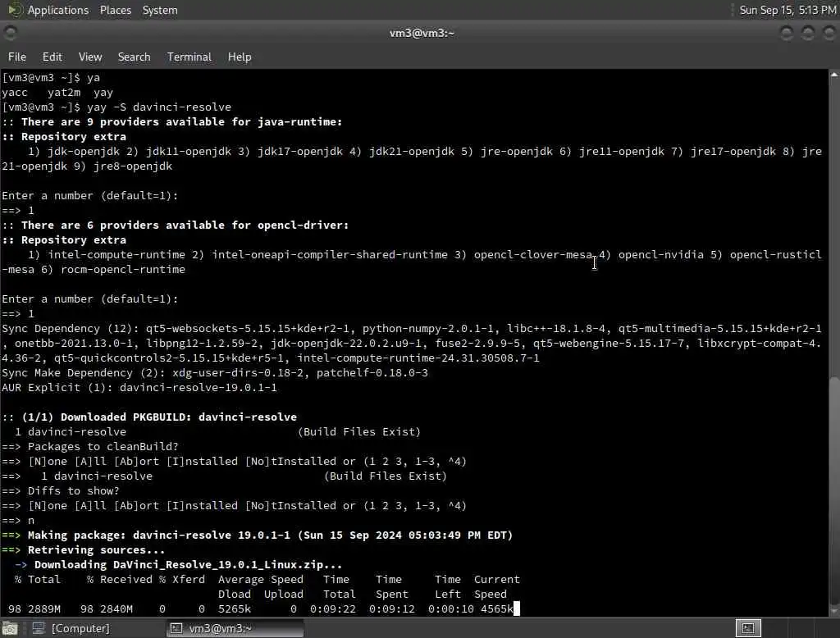Viewport: 840px width, 638px height.
Task: Click the time left value '0:00:10'
Action: tap(450, 609)
